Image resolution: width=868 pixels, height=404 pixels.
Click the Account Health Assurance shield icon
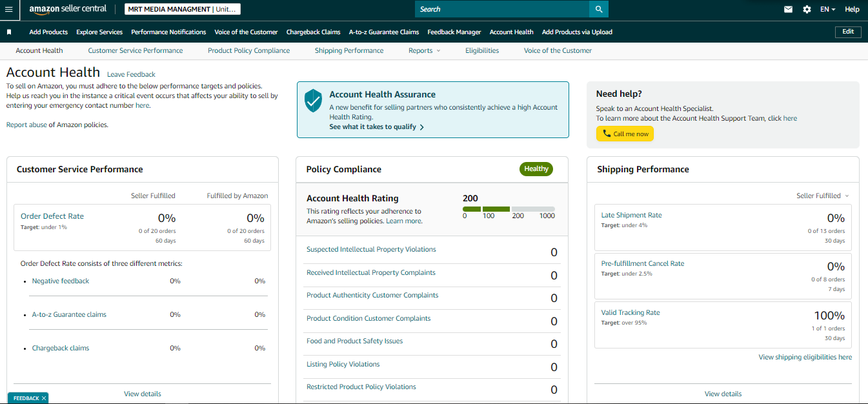(313, 101)
